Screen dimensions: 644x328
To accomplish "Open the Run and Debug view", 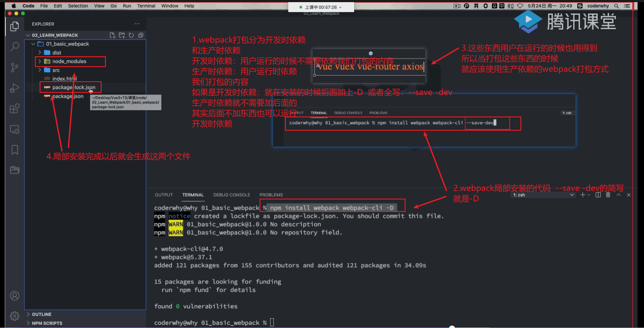I will click(x=15, y=88).
